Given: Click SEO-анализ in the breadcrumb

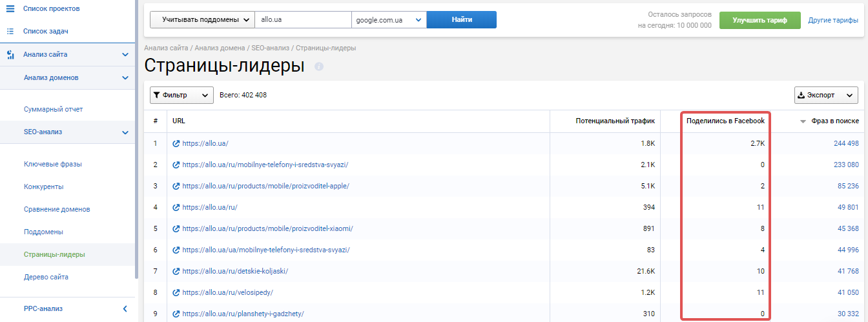Looking at the screenshot, I should coord(271,48).
